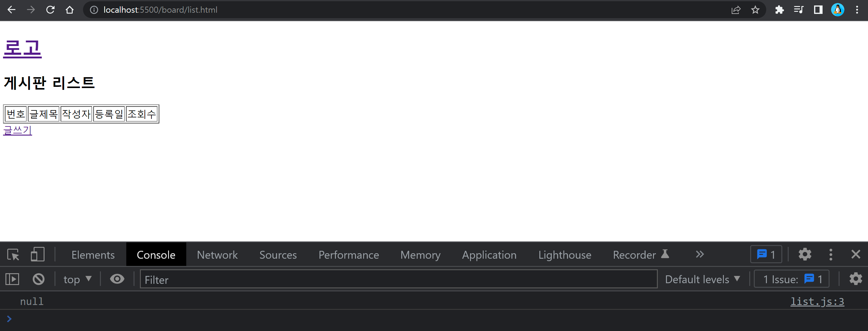Open list.js:3 source link
Viewport: 868px width, 331px height.
pyautogui.click(x=817, y=301)
